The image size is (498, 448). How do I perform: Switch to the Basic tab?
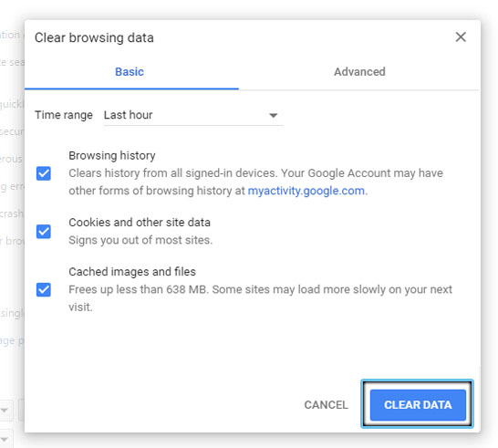[130, 72]
